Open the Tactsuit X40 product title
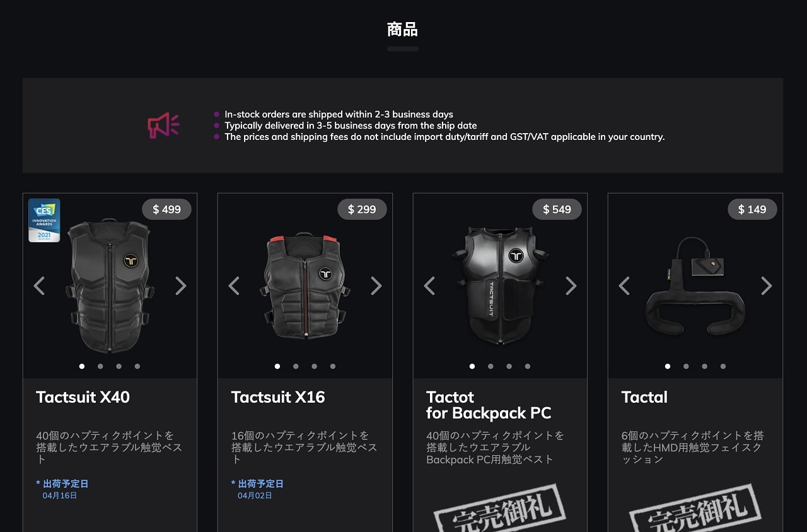Viewport: 807px width, 532px height. (x=83, y=397)
